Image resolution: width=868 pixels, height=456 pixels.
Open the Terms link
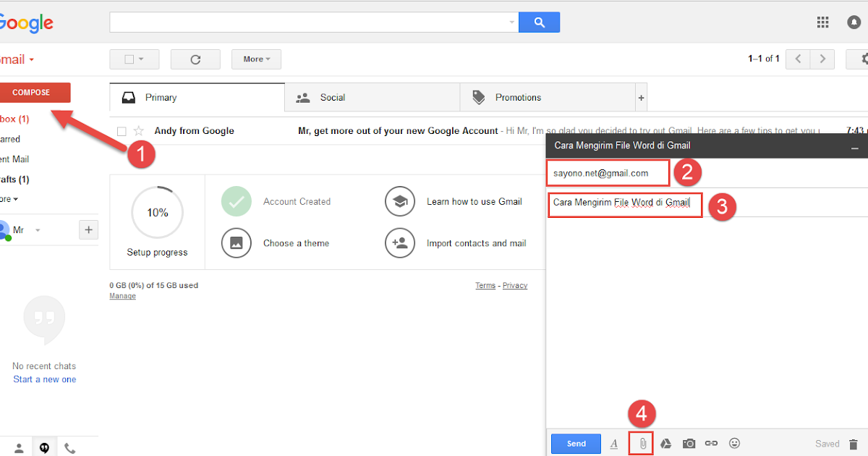(x=485, y=286)
